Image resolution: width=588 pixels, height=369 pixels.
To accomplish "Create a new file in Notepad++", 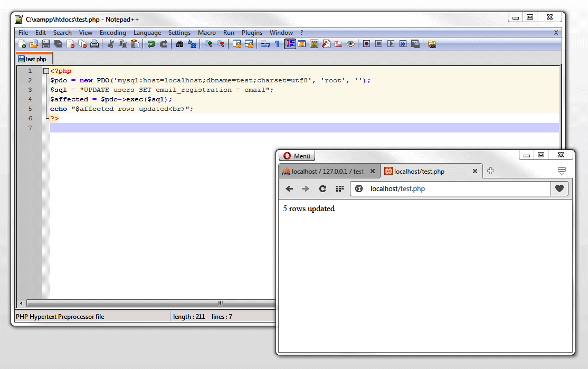I will point(22,44).
